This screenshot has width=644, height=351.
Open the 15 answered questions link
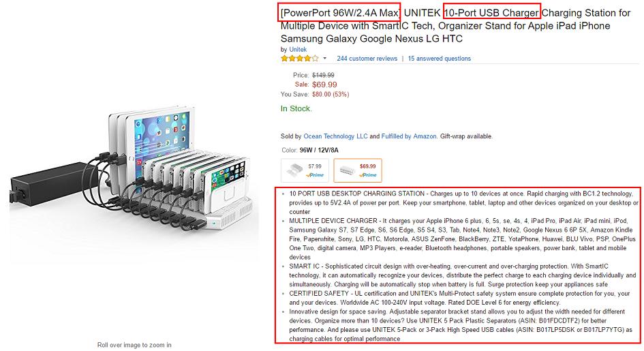440,59
